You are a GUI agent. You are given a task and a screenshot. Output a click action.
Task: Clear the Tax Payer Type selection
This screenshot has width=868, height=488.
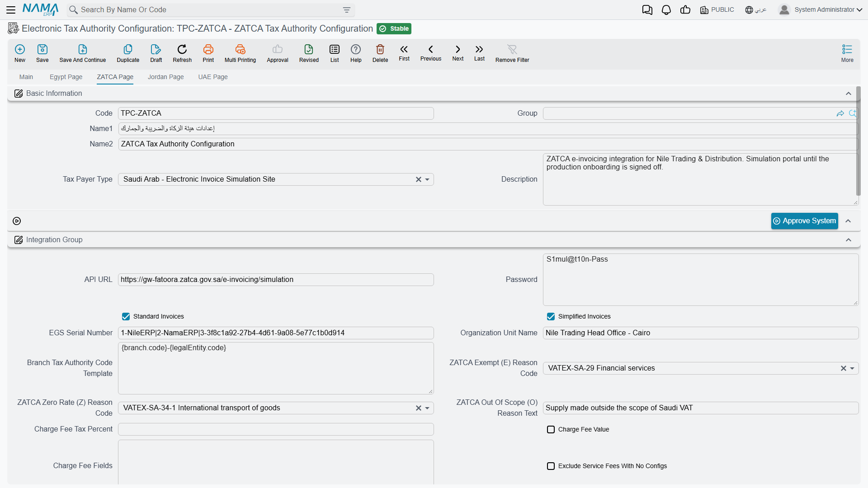419,179
